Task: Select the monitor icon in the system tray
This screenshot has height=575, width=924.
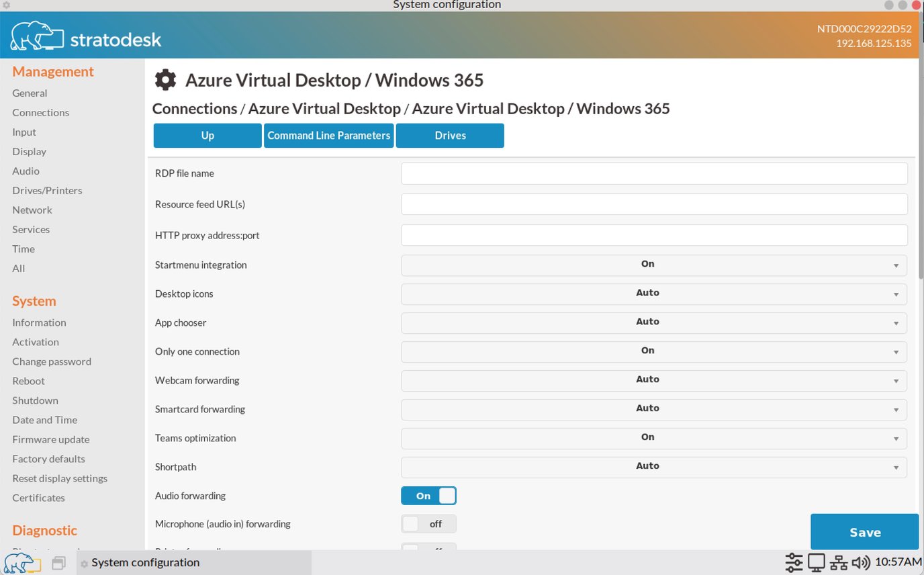Action: [816, 562]
